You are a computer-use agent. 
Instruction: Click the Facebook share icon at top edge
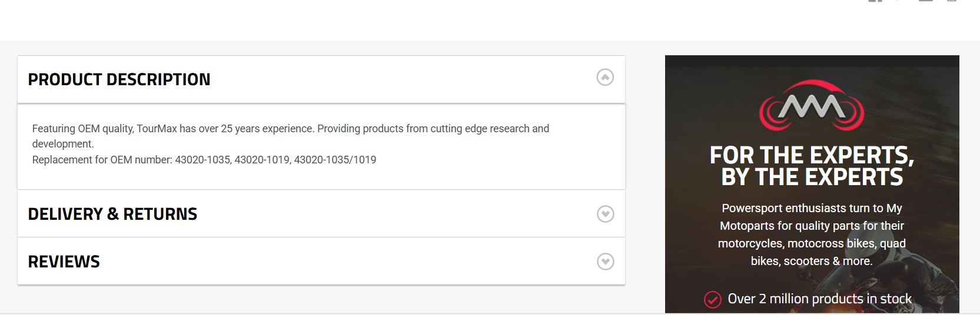coord(875,1)
